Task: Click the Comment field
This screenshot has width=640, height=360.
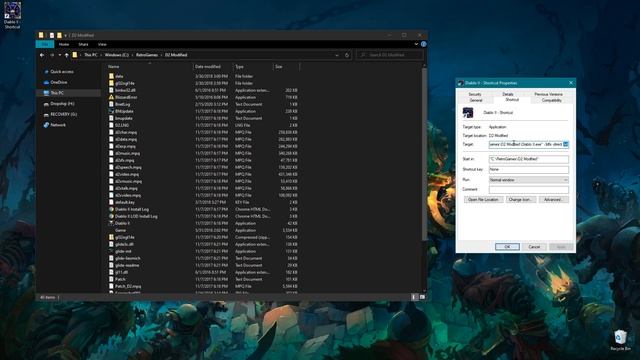Action: coord(529,189)
